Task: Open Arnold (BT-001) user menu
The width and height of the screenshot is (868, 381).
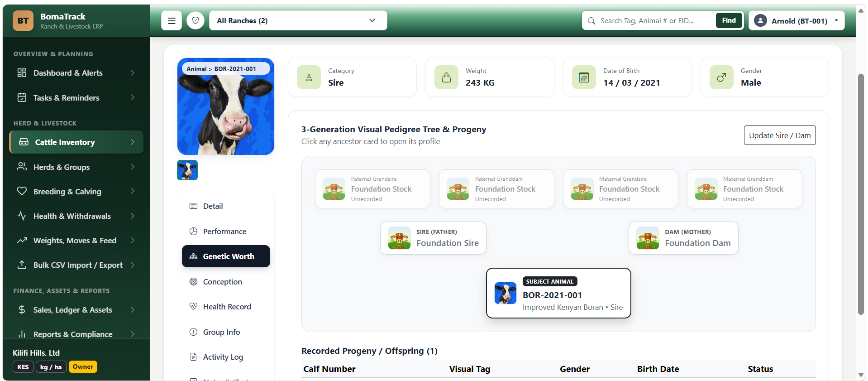Action: 796,21
